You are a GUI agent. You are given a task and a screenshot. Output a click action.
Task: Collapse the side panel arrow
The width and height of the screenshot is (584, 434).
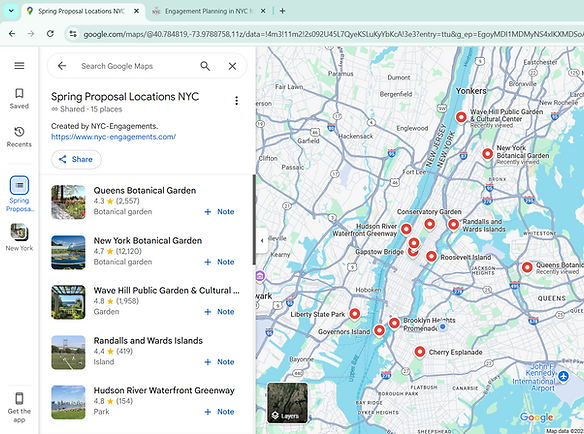pyautogui.click(x=262, y=241)
